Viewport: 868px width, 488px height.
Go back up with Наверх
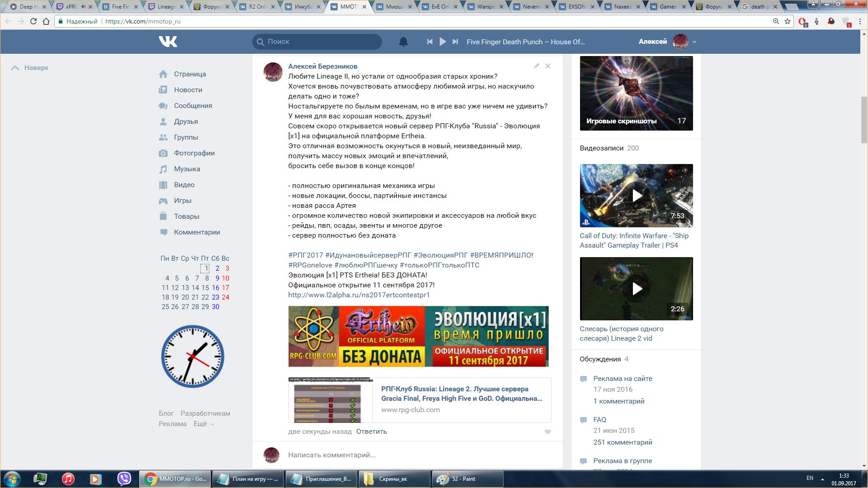30,68
